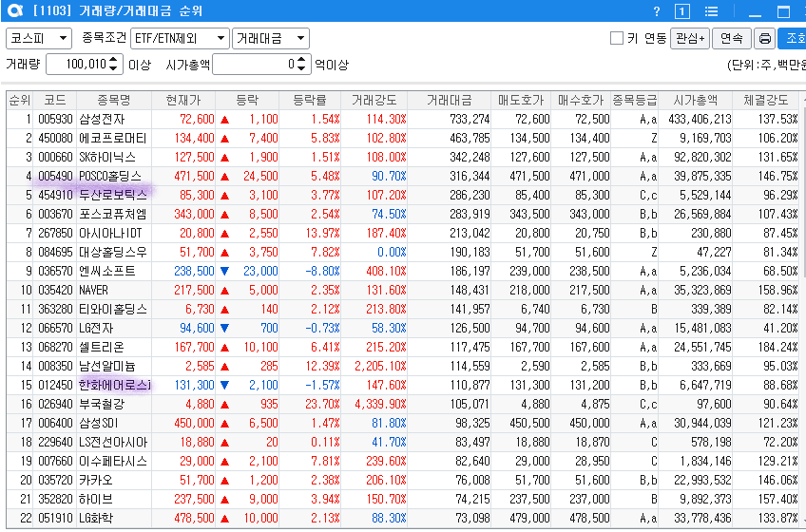Screen dimensions: 806x532
Task: Select the 티와이홀딩스 row
Action: 403,310
